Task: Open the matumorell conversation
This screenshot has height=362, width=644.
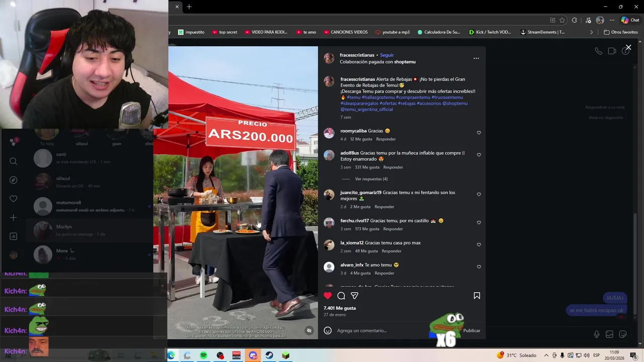Action: 90,206
